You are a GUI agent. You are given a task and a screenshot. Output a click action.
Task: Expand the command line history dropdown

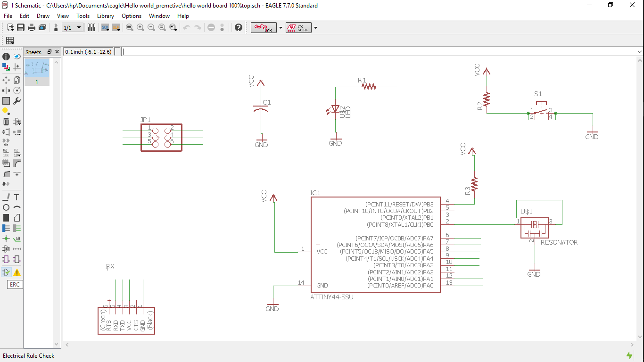click(640, 52)
